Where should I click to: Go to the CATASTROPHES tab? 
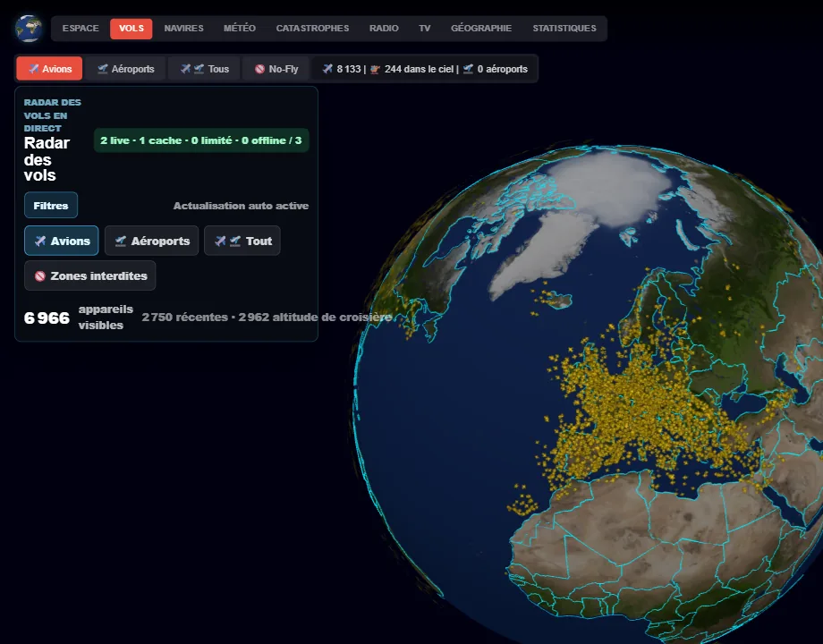(x=312, y=29)
